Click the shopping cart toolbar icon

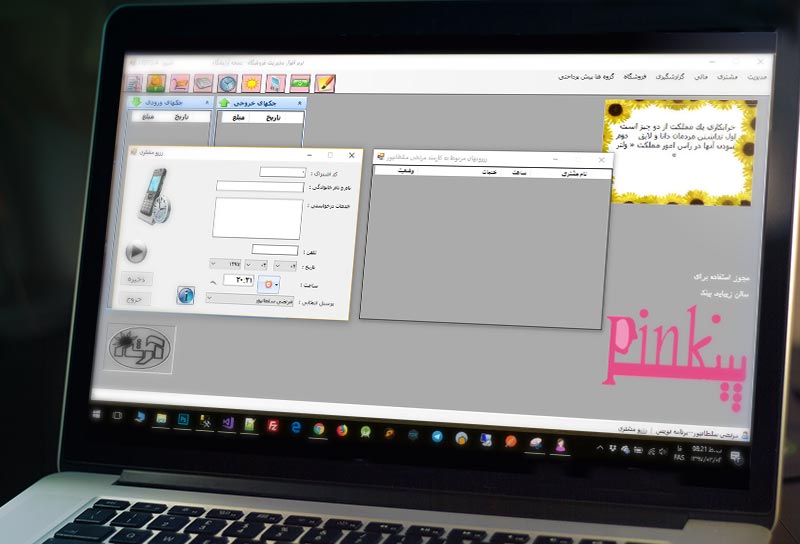pos(180,83)
